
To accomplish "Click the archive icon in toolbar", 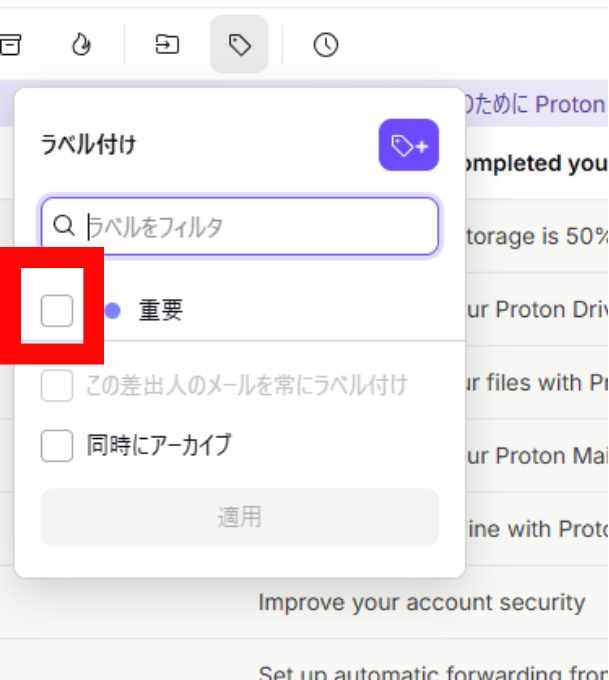I will 10,44.
